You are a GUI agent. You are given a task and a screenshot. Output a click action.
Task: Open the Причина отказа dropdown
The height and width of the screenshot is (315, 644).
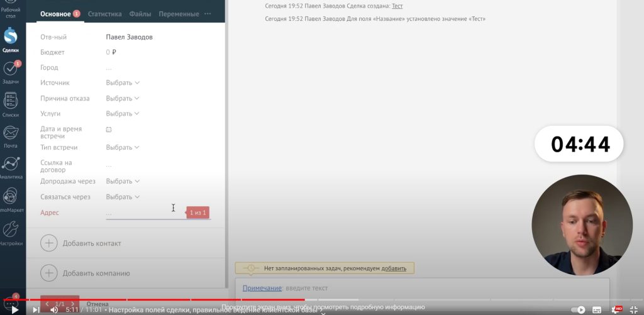123,99
